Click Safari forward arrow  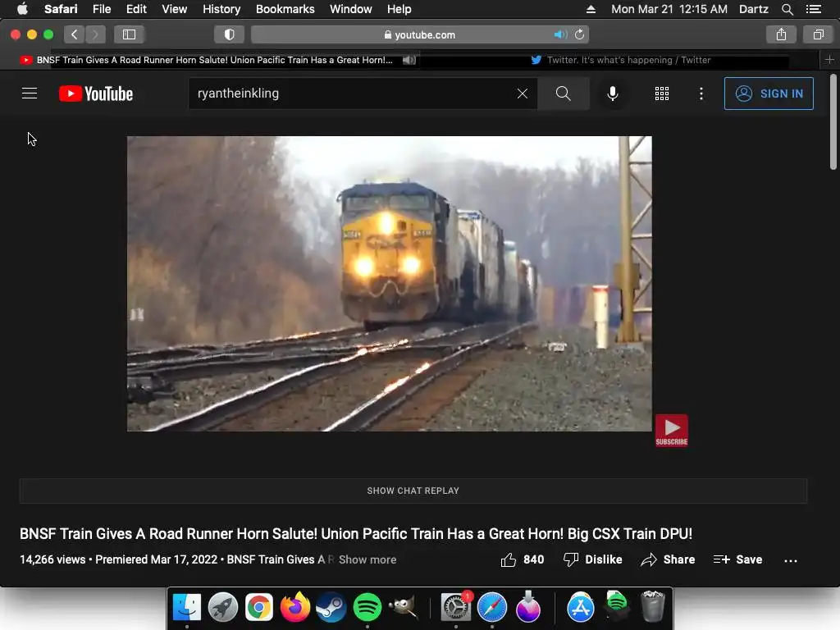(x=95, y=34)
